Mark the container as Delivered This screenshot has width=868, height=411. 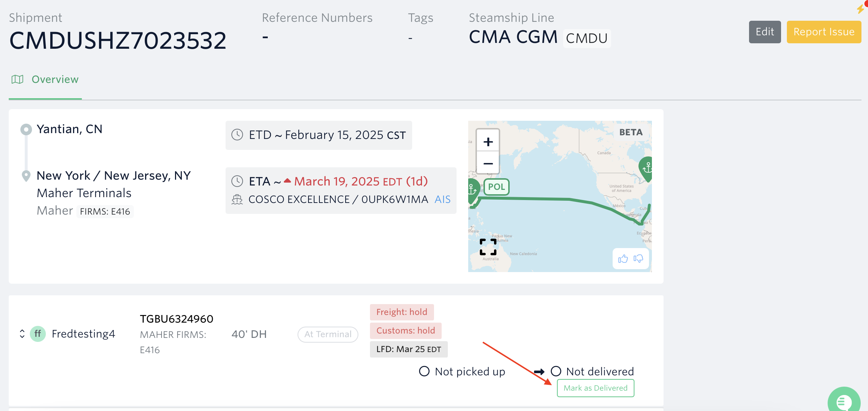click(595, 388)
